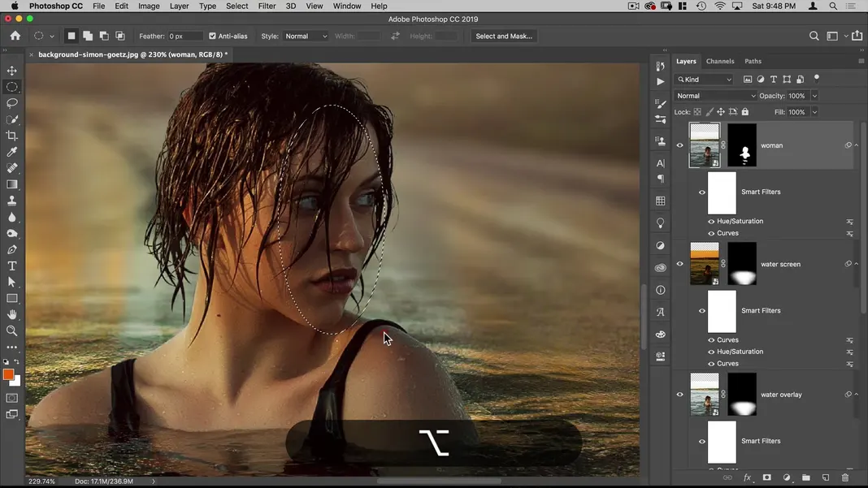Select the Zoom tool
Image resolution: width=868 pixels, height=488 pixels.
point(11,330)
